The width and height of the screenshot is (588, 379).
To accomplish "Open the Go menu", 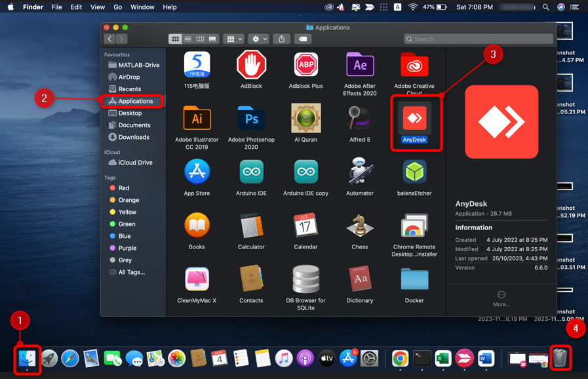I will click(x=118, y=7).
